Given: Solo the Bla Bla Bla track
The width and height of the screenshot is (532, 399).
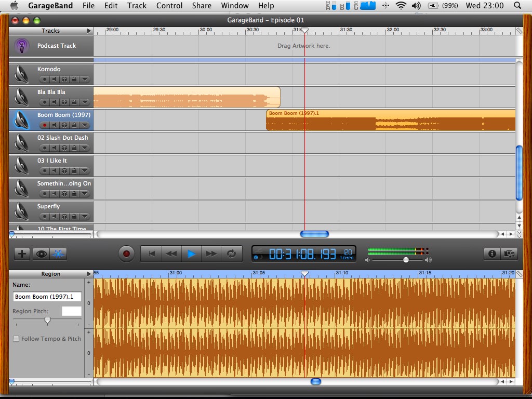Looking at the screenshot, I should click(x=64, y=102).
